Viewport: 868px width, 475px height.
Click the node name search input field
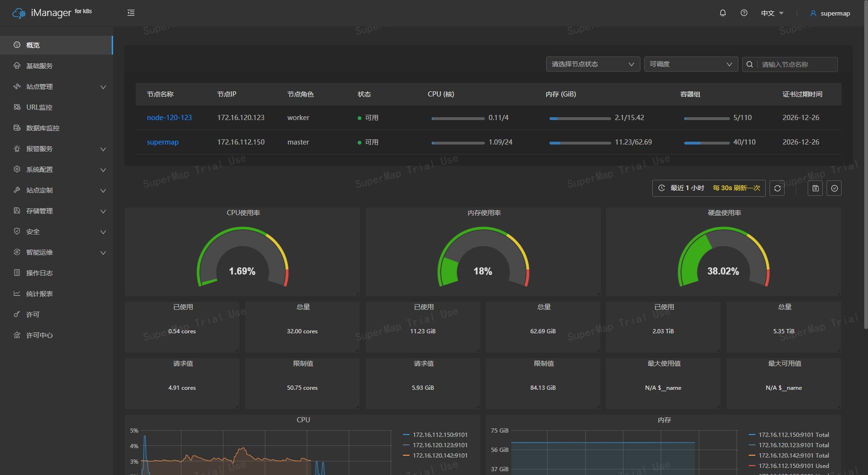tap(798, 64)
